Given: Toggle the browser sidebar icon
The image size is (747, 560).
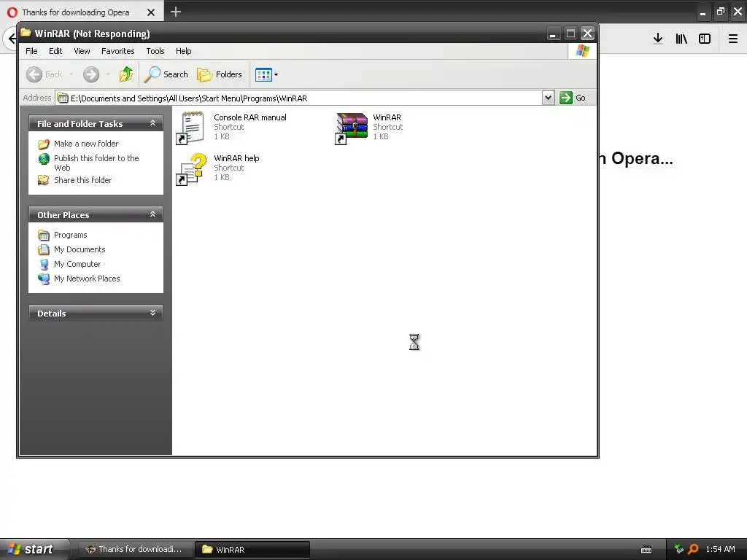Looking at the screenshot, I should click(705, 39).
